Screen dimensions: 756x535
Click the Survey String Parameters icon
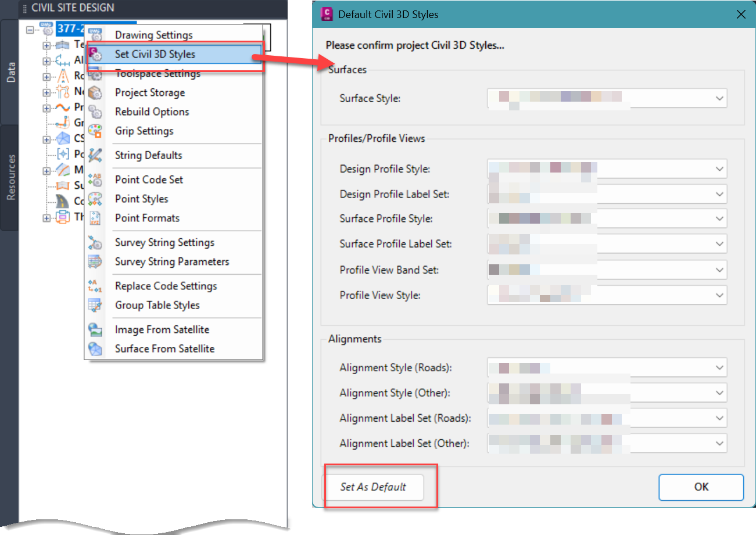coord(95,261)
